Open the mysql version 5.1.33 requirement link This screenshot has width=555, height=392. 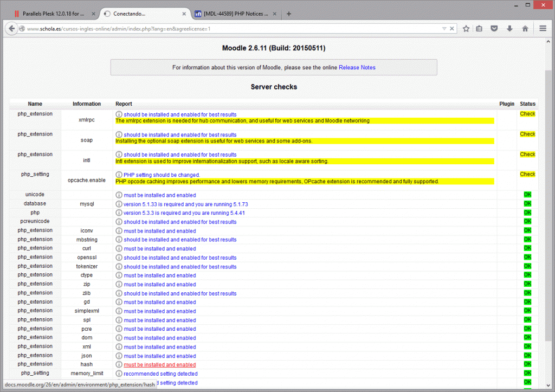(x=185, y=204)
